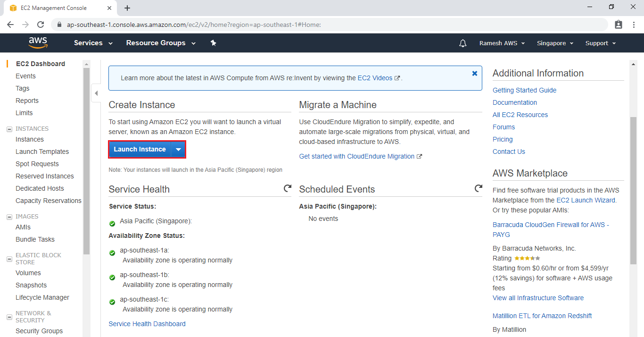Open the EC2 Launch Wizard link

tap(586, 200)
